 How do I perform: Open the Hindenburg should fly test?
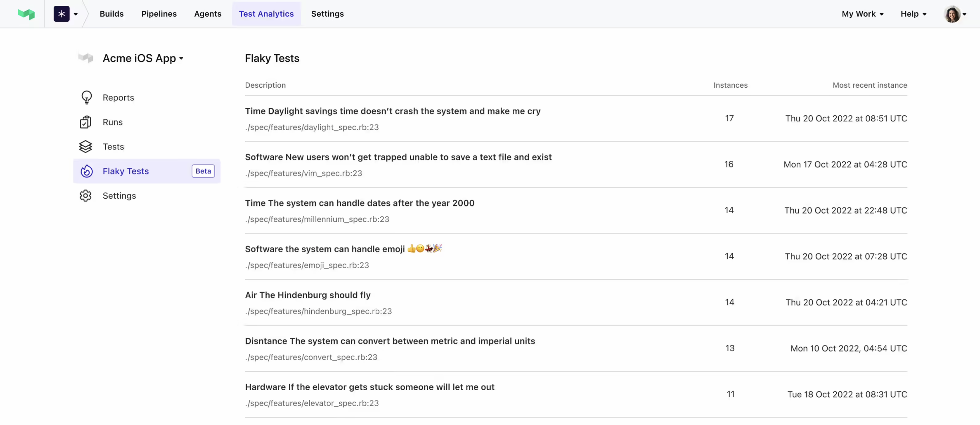(x=307, y=296)
